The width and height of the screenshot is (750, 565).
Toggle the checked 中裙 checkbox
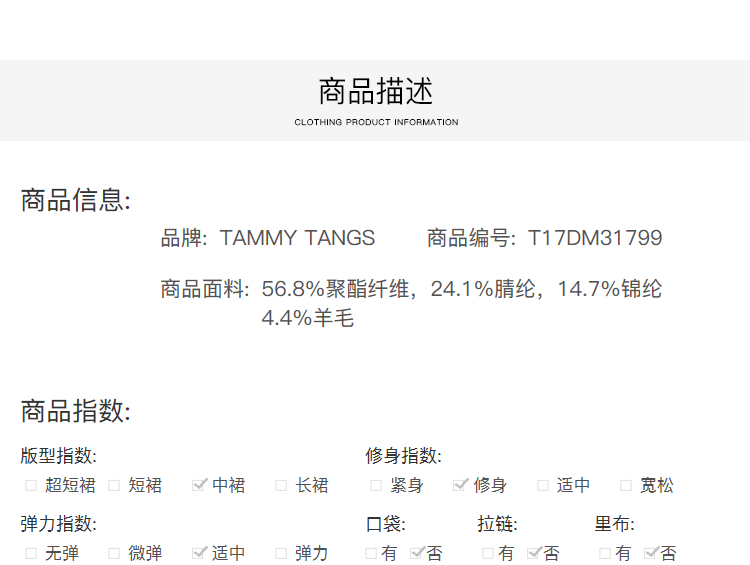(x=198, y=486)
